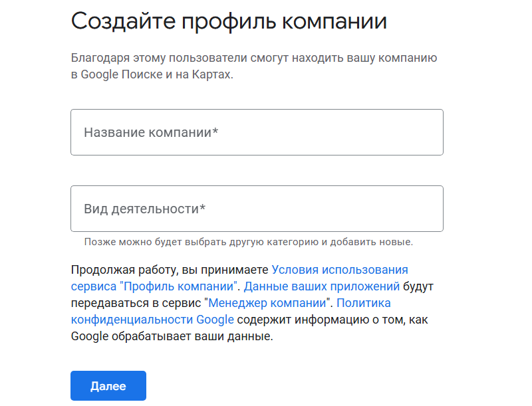Open "Политика конфиденциальности Google" link
This screenshot has width=532, height=406.
(152, 320)
